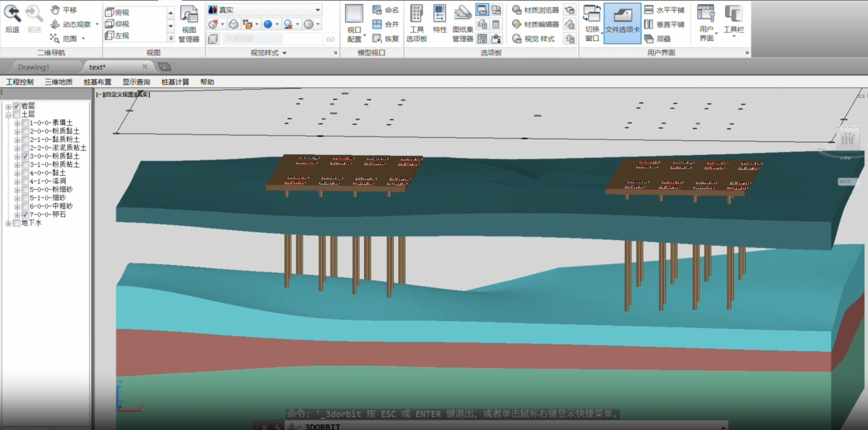Viewport: 868px width, 430px height.
Task: Open the 材质浏览器 (Materials Browser)
Action: [x=536, y=10]
